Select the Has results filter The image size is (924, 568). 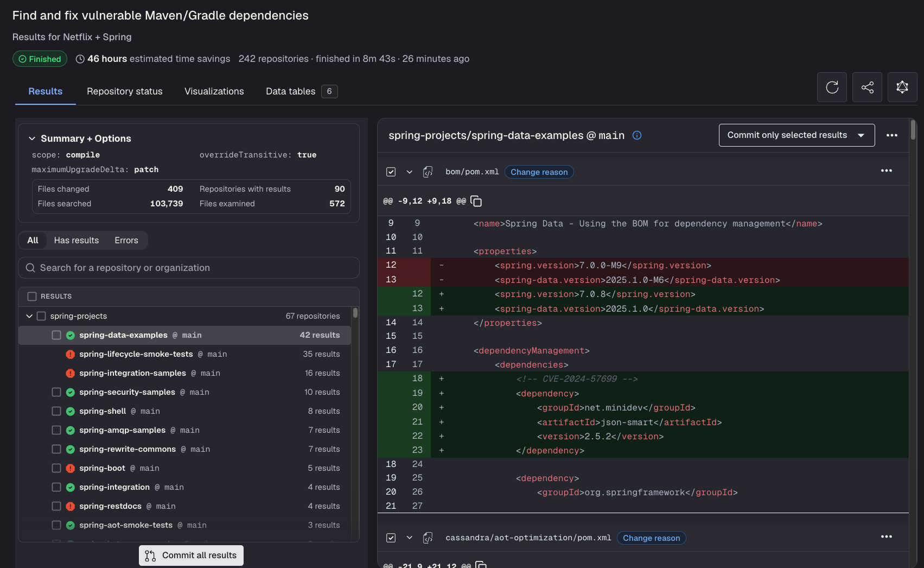(x=77, y=240)
